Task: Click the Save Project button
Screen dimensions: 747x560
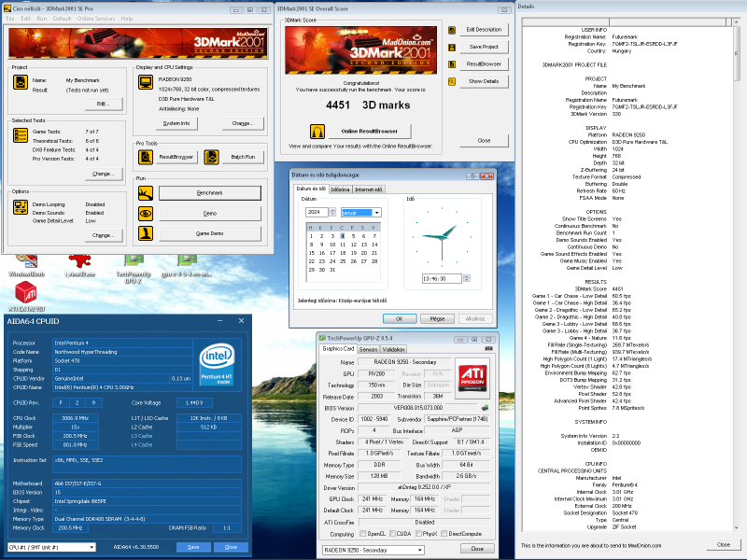Action: [484, 47]
